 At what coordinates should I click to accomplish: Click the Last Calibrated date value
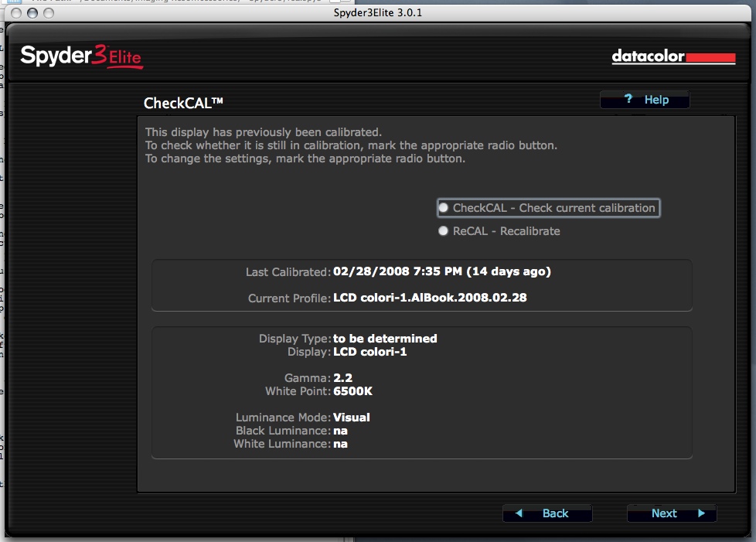tap(441, 272)
